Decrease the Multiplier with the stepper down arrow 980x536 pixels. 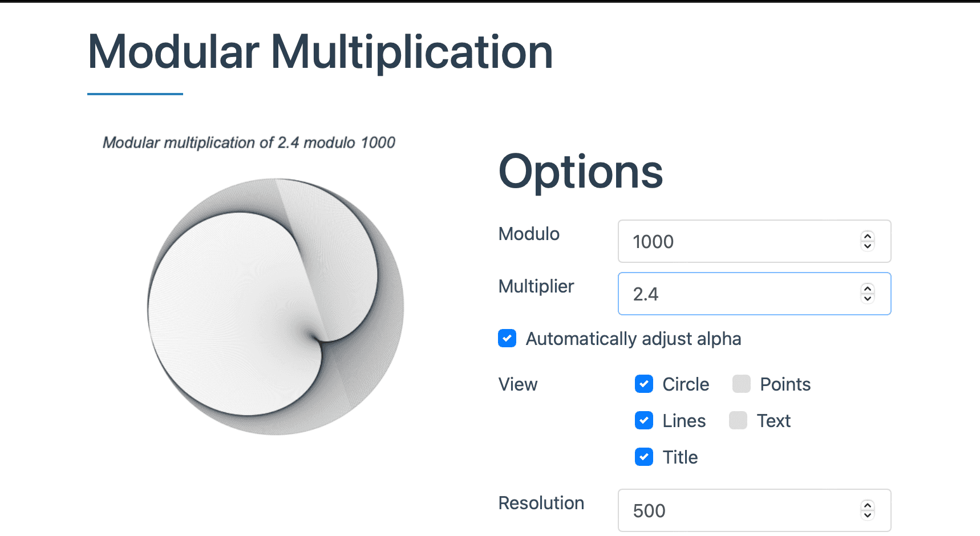[x=867, y=298]
